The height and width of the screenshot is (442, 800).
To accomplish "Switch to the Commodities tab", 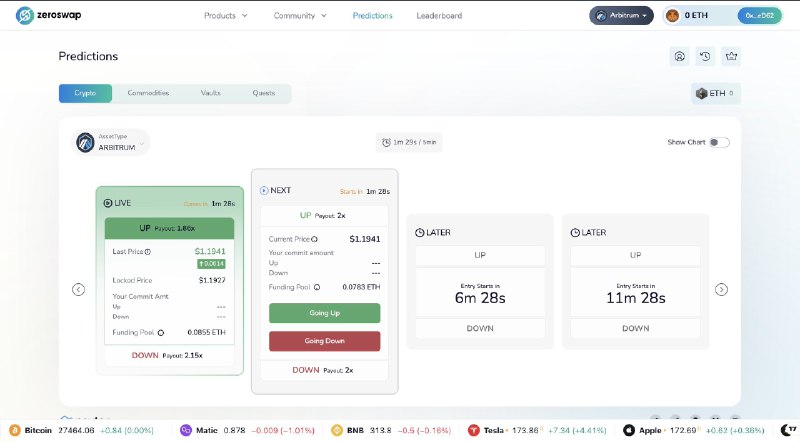I will tap(148, 93).
